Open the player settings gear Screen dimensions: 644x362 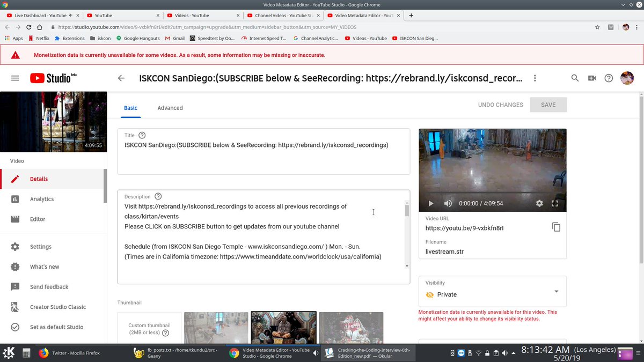coord(539,204)
